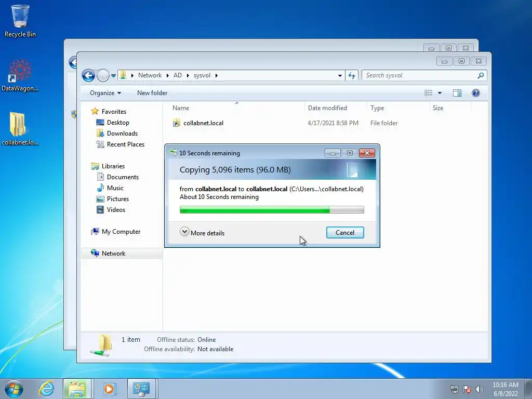Launch Internet Explorer from the taskbar
The height and width of the screenshot is (399, 532).
[x=46, y=389]
